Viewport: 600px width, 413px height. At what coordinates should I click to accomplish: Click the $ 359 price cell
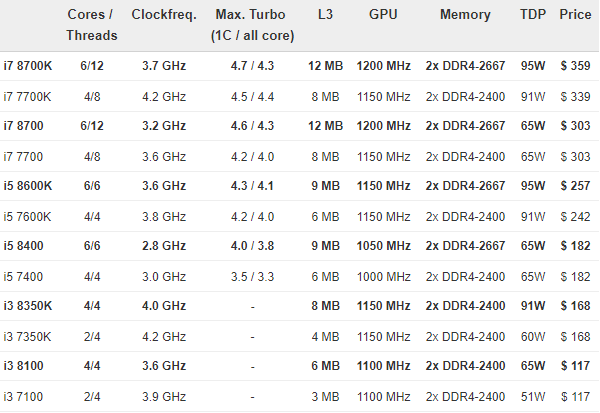(x=575, y=66)
